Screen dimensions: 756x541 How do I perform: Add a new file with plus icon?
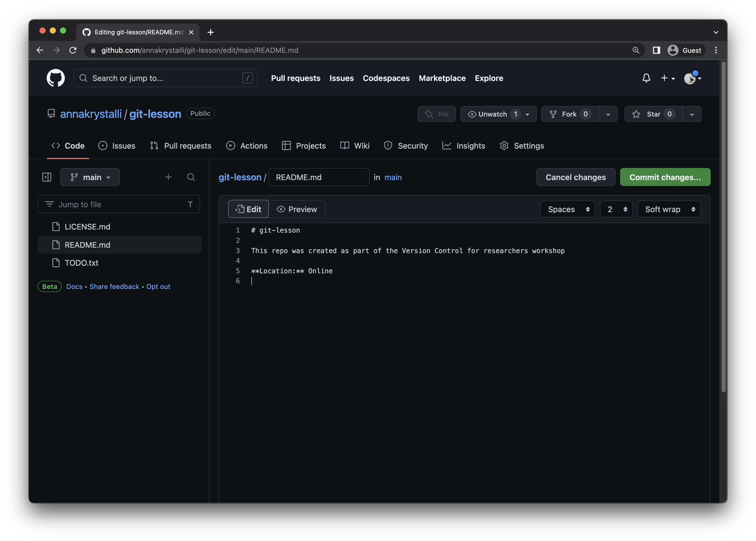coord(168,177)
